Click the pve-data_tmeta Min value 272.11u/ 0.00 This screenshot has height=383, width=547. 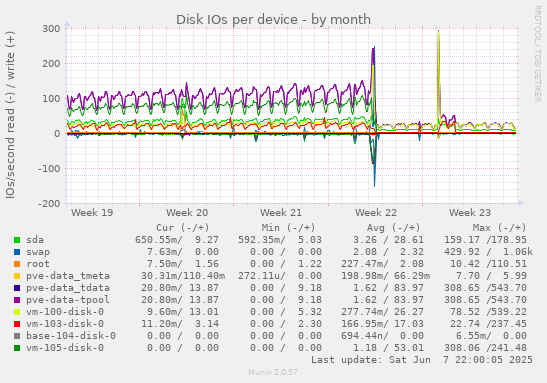[x=280, y=276]
